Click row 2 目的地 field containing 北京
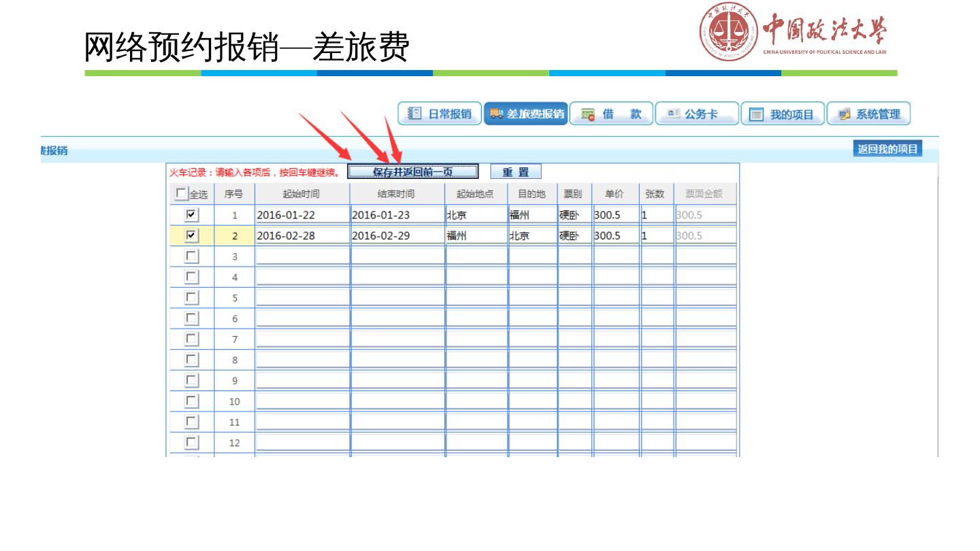The width and height of the screenshot is (980, 551). pos(533,235)
